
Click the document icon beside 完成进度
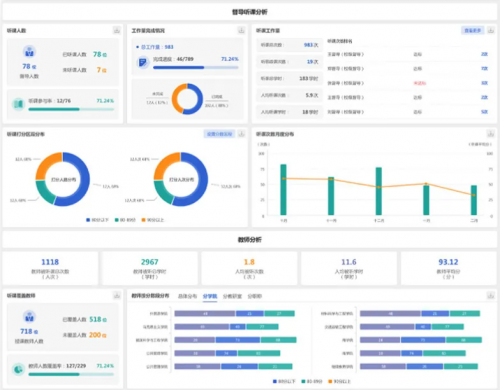coord(143,62)
